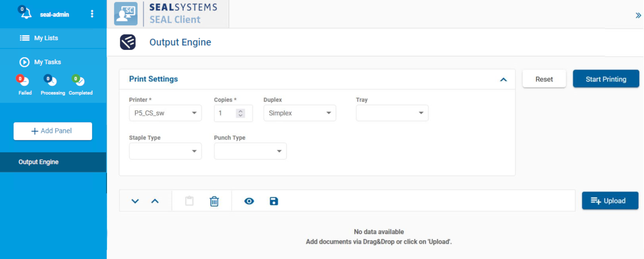Click the notification bell icon
The height and width of the screenshot is (259, 644).
(26, 14)
